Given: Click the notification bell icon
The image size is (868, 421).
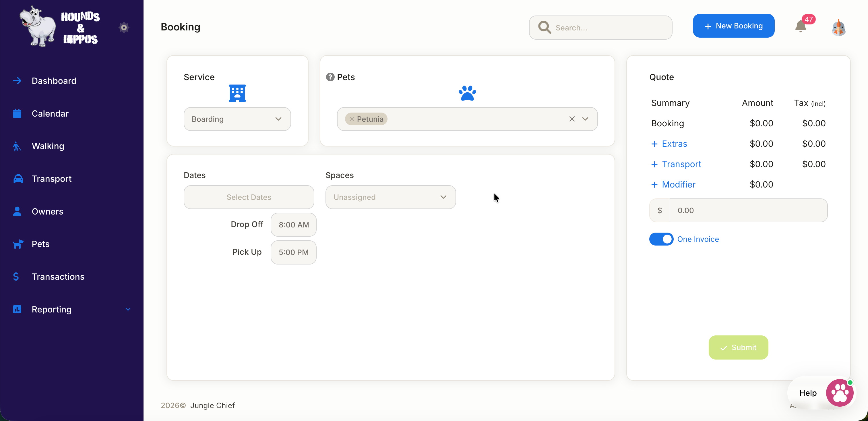Looking at the screenshot, I should [801, 27].
